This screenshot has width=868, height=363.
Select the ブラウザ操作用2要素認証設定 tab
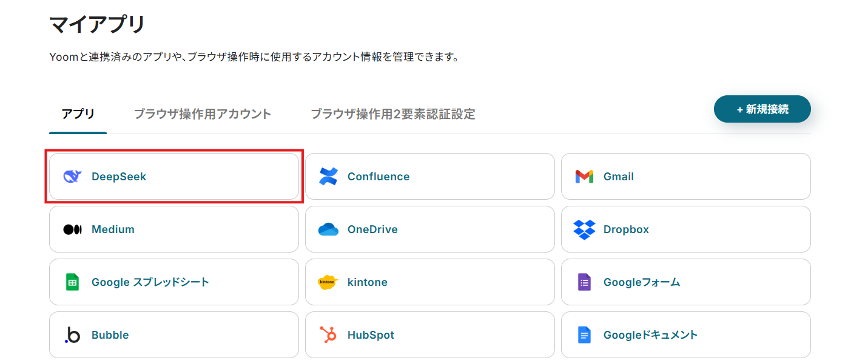[392, 114]
